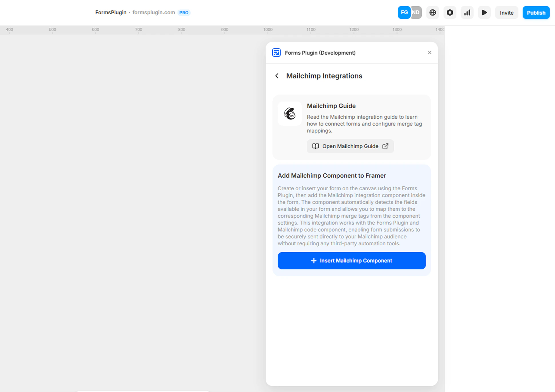Go back from Mailchimp Integrations

[x=277, y=76]
